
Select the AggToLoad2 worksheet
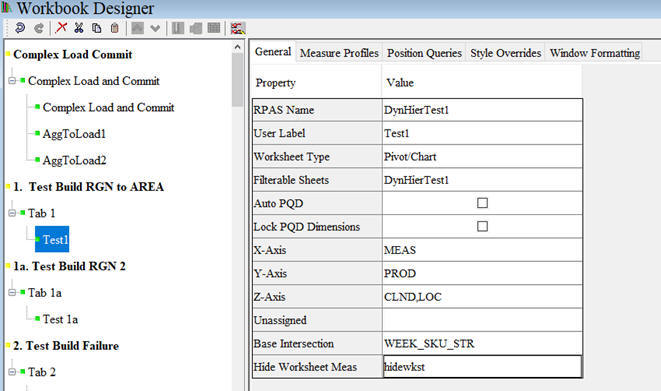pos(74,161)
